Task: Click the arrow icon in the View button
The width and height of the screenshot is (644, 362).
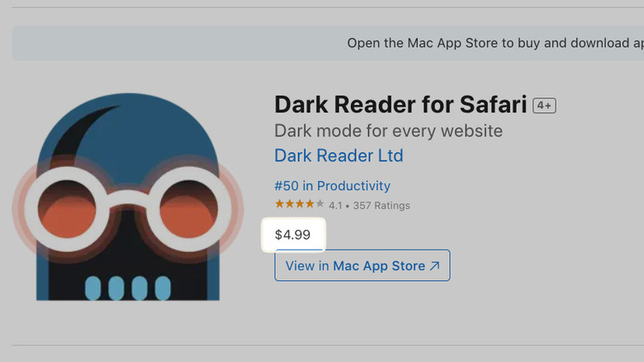Action: click(435, 266)
